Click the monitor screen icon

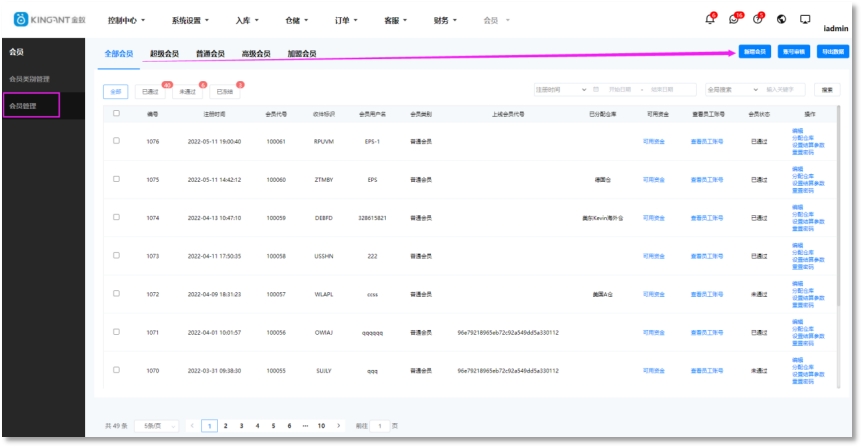(x=805, y=20)
